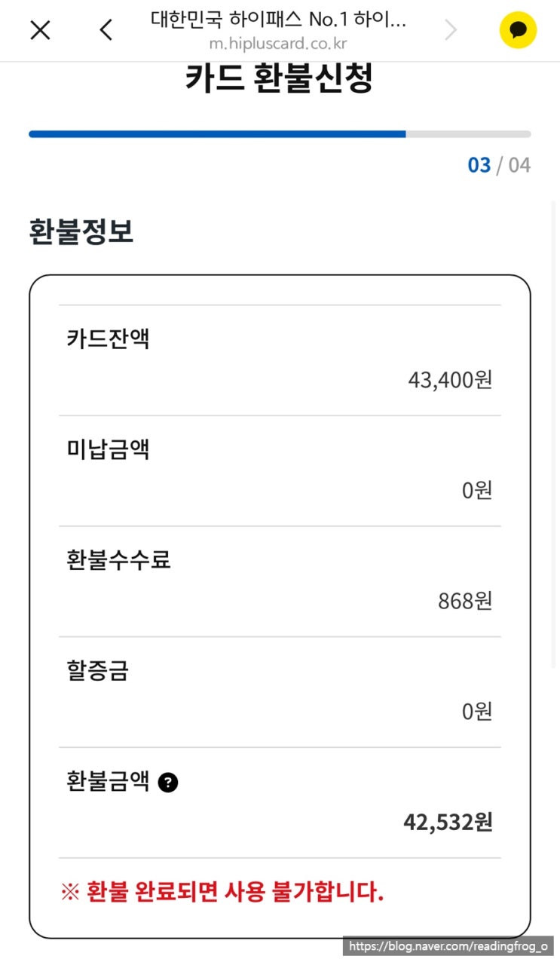The height and width of the screenshot is (962, 560).
Task: Click the 카드 환불신청 page heading
Action: point(279,79)
